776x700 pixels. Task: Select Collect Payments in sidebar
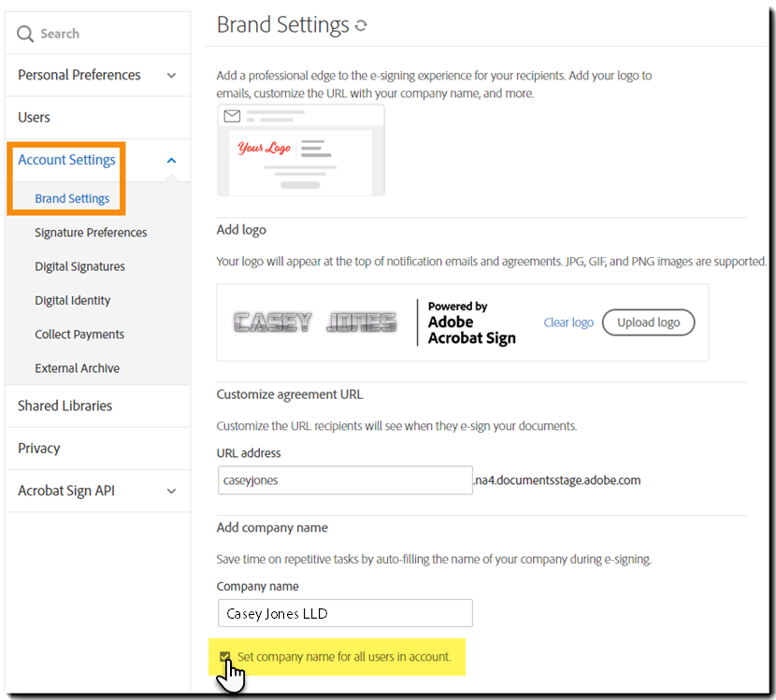79,335
